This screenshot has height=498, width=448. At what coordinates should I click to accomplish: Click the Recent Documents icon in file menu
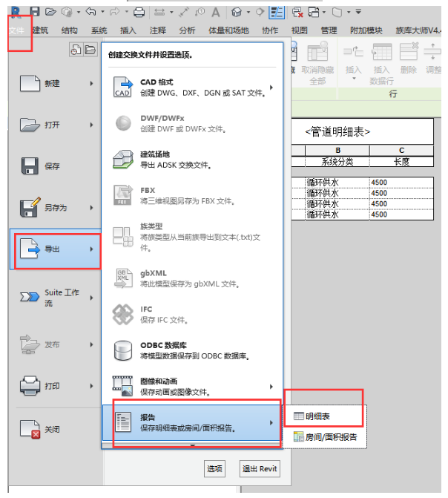click(x=76, y=50)
